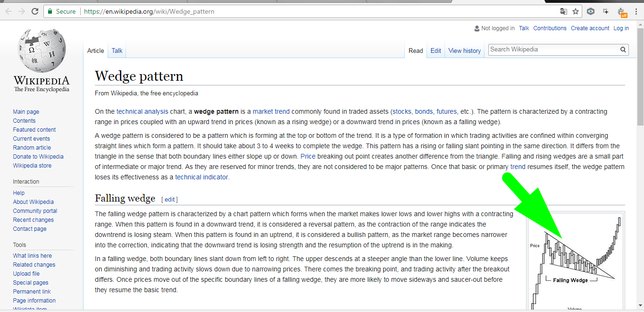The width and height of the screenshot is (644, 312).
Task: Click the 'Tools' sidebar heading
Action: click(19, 245)
